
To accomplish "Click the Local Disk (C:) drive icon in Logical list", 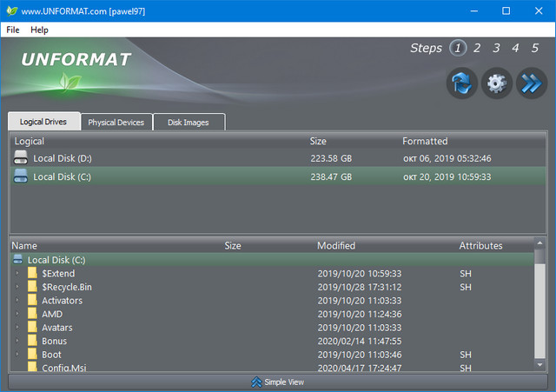I will point(21,176).
